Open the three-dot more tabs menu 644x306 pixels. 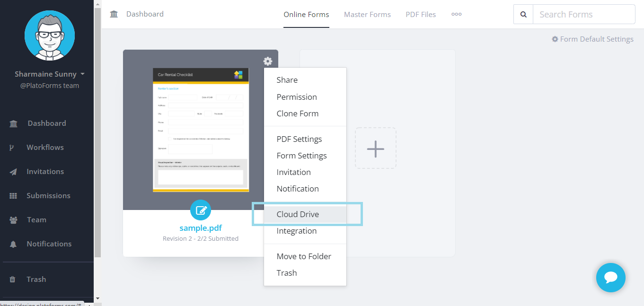(456, 15)
